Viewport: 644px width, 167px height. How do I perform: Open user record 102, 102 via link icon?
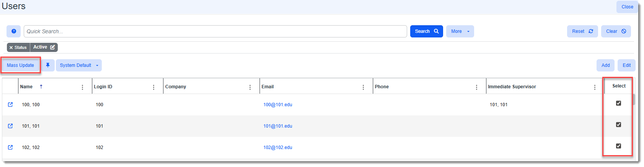click(x=10, y=148)
